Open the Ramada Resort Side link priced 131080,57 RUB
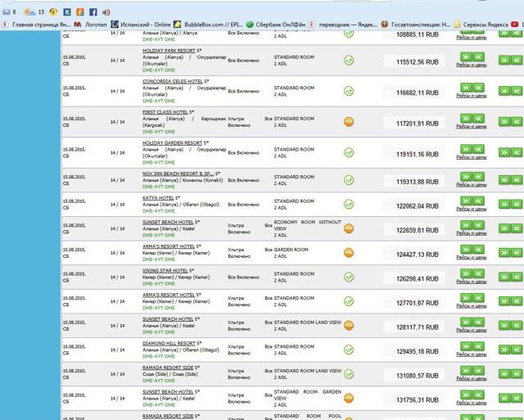This screenshot has height=420, width=524. pos(168,368)
